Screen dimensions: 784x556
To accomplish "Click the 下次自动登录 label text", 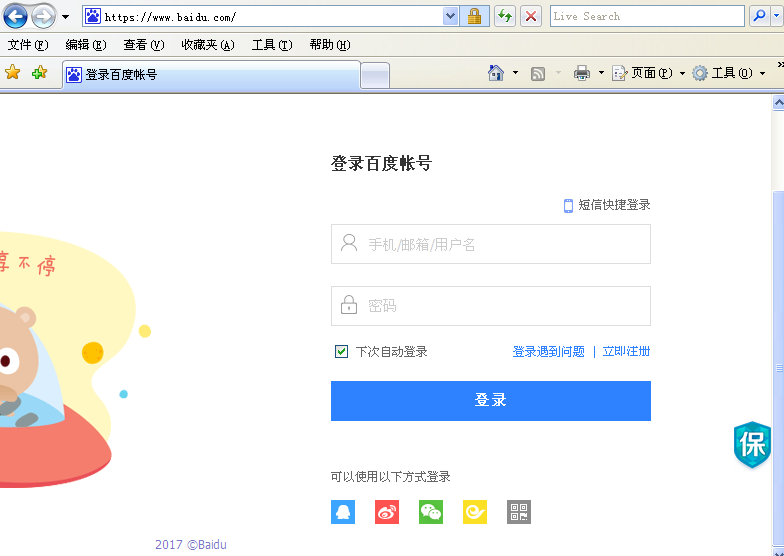I will [392, 352].
